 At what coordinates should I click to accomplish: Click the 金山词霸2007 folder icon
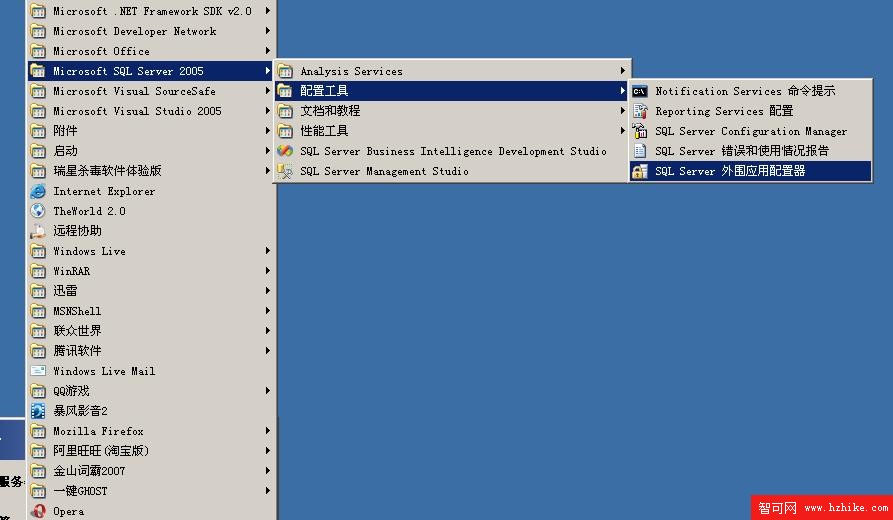38,471
